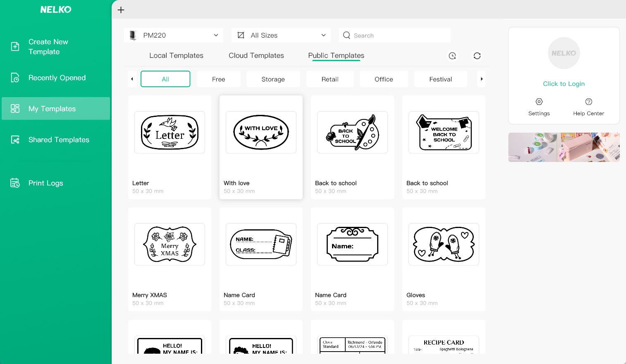Image resolution: width=626 pixels, height=364 pixels.
Task: Select the All category filter
Action: 165,79
